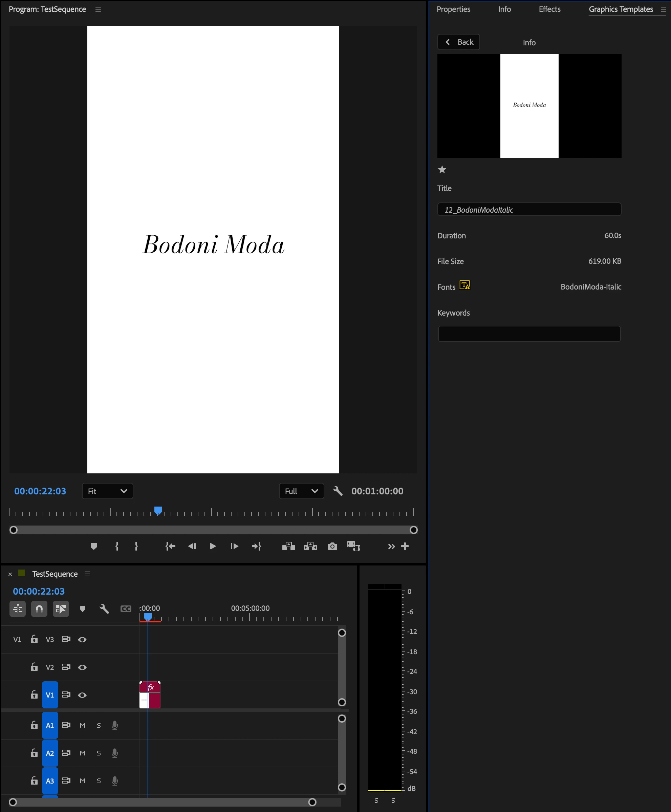Toggle Snap magnet icon in timeline
The image size is (671, 812).
[39, 608]
